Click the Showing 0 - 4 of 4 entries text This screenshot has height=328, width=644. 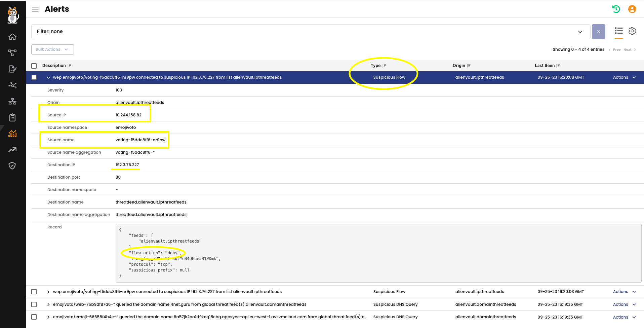[x=578, y=49]
